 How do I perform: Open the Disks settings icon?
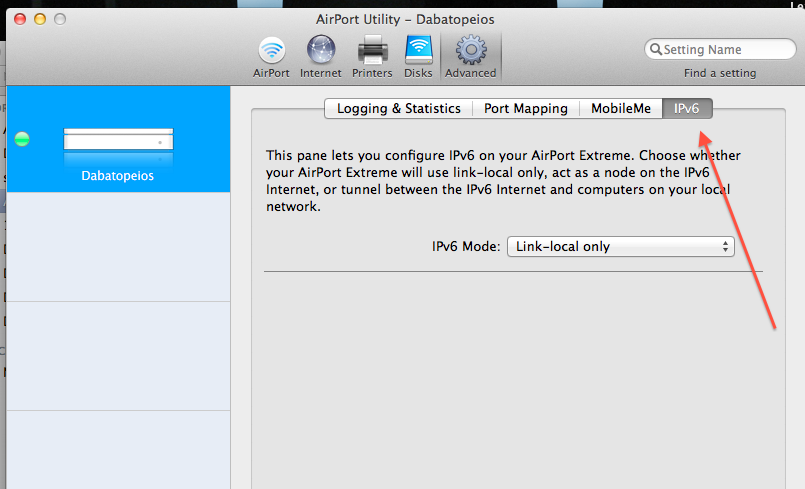(418, 57)
